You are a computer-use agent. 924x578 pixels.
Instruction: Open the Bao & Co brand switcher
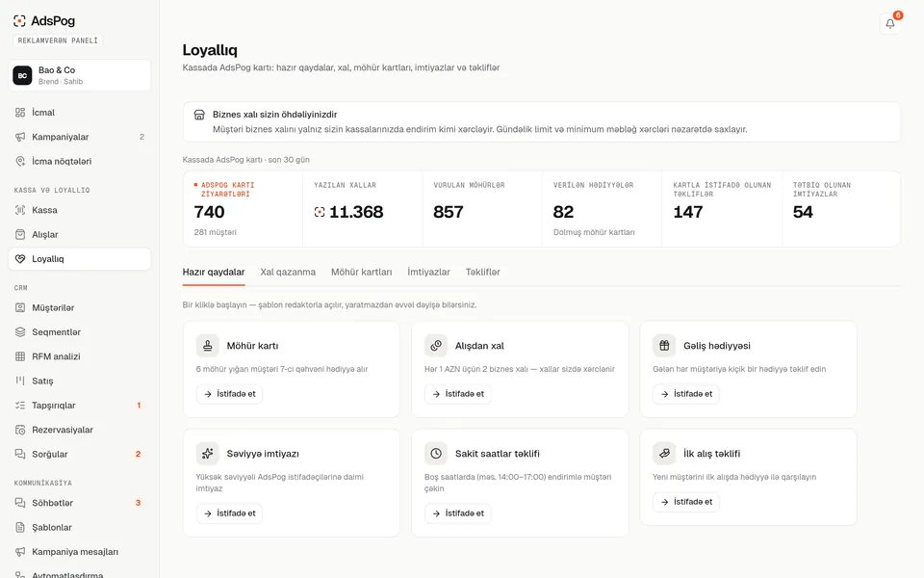click(80, 75)
